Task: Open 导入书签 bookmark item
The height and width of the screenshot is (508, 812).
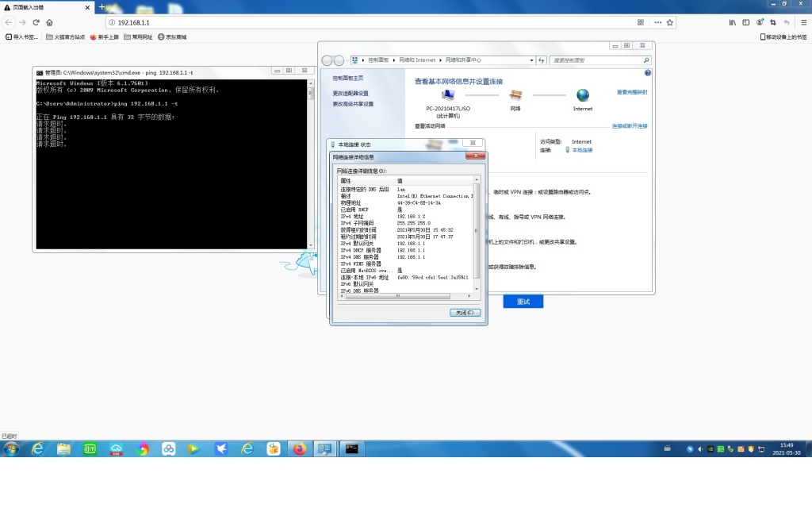Action: pyautogui.click(x=21, y=37)
